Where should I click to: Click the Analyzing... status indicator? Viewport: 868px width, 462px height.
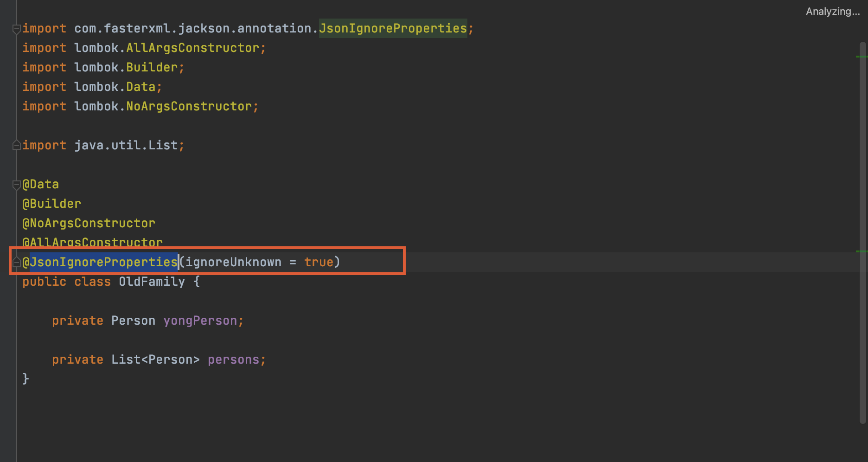pyautogui.click(x=832, y=12)
